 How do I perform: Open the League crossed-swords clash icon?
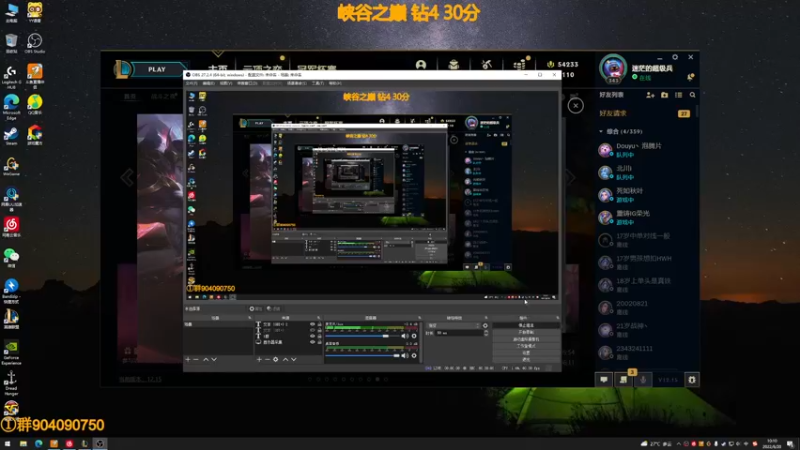[x=486, y=64]
